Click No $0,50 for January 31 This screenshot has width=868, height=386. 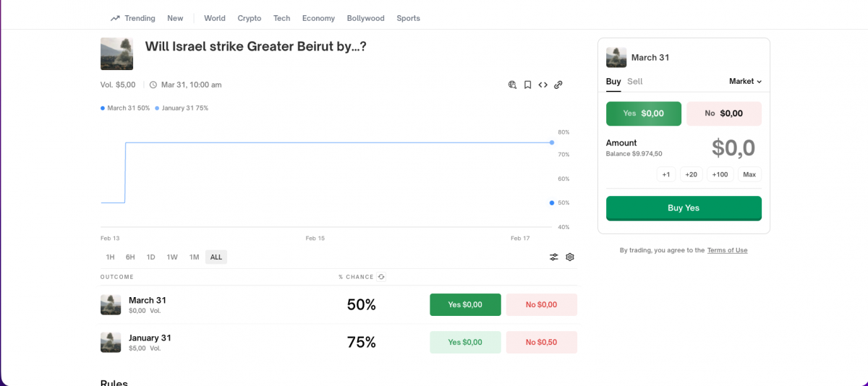(541, 342)
